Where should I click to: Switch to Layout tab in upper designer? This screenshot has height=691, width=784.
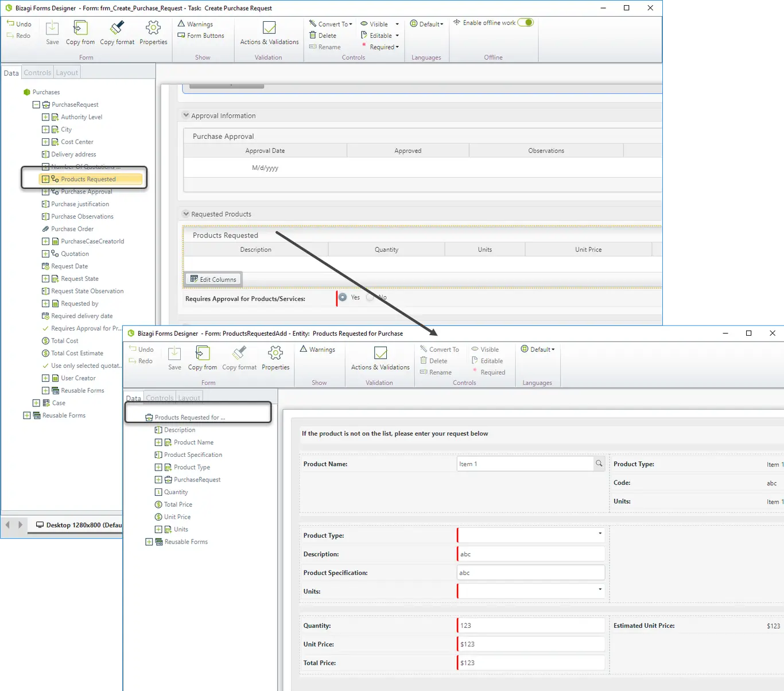(67, 73)
